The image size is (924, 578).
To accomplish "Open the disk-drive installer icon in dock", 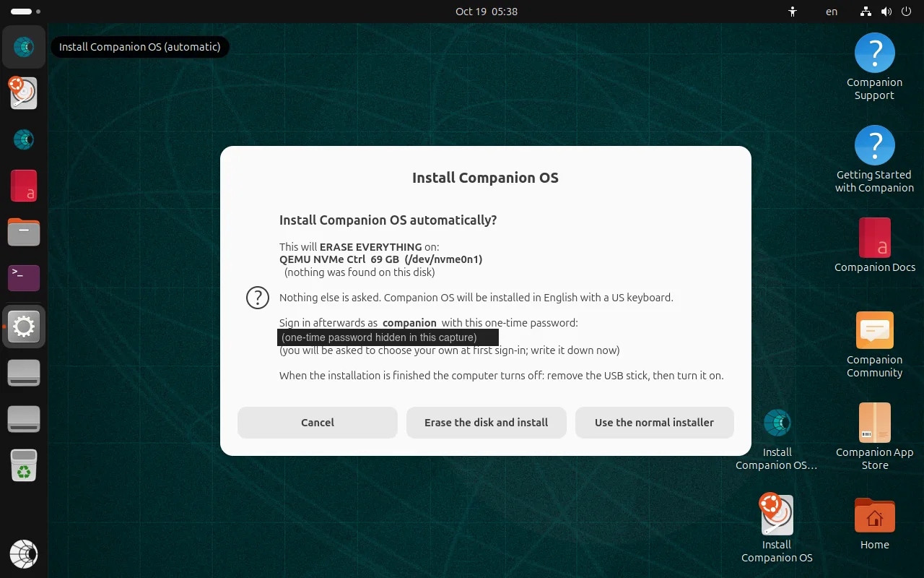I will (24, 93).
